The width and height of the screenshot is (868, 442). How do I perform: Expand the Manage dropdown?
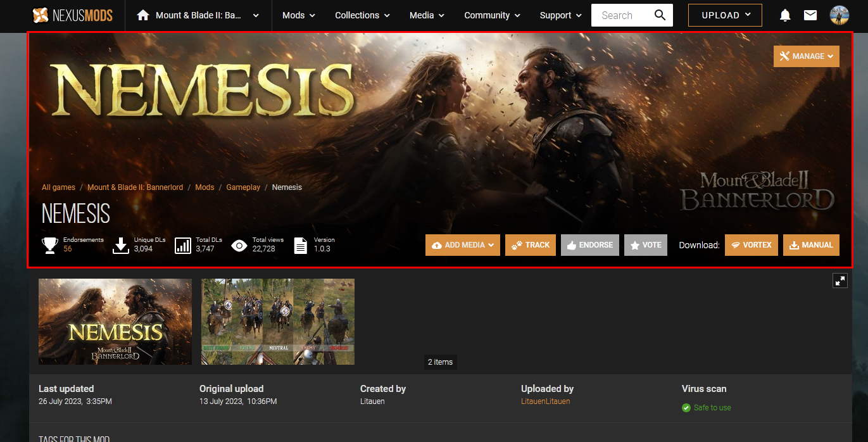807,56
